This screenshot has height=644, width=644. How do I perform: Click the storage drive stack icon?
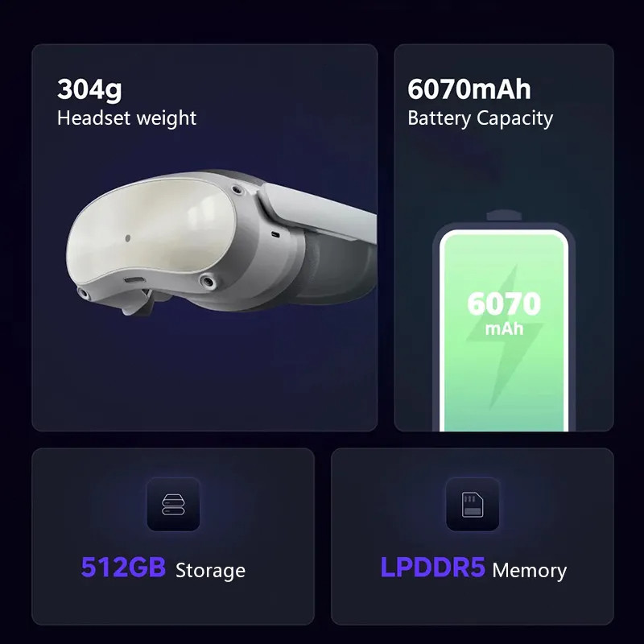173,505
